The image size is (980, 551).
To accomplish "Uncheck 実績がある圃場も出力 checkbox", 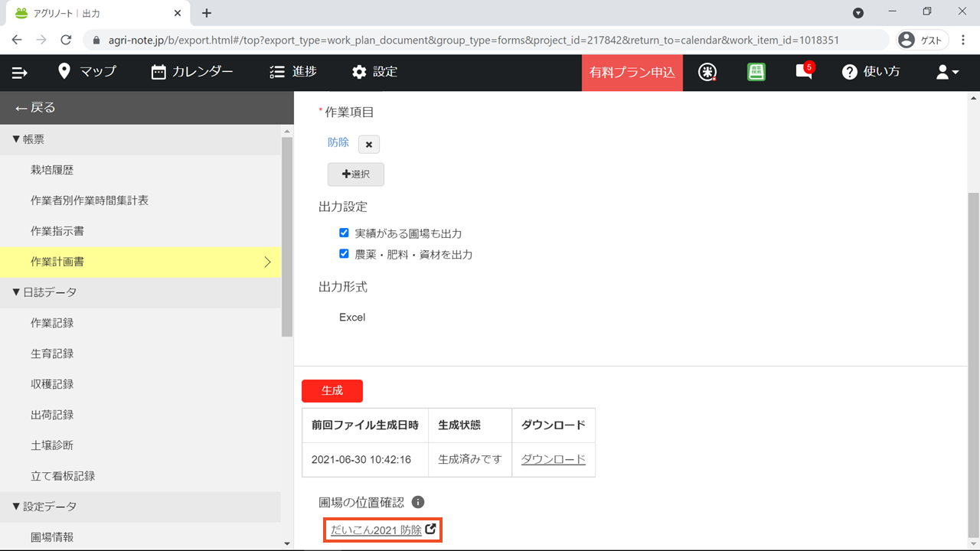I will 344,233.
